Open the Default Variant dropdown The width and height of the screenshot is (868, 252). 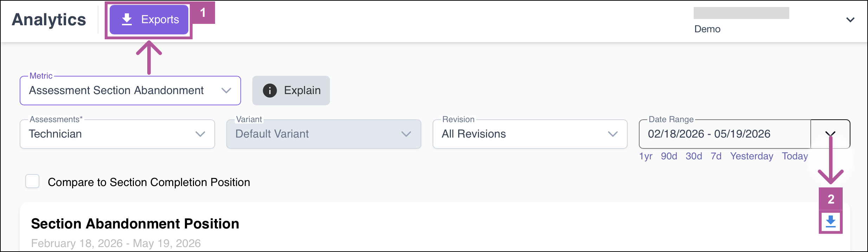click(324, 134)
